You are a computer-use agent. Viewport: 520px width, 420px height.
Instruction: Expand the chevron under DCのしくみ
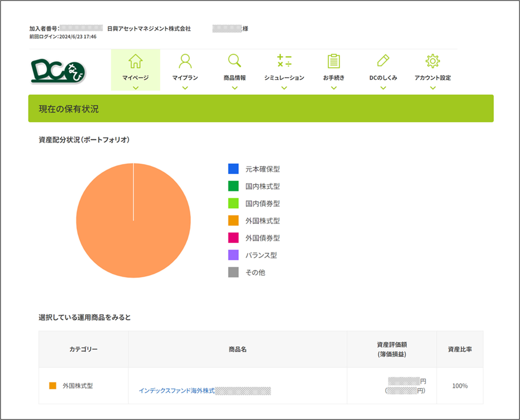click(383, 88)
